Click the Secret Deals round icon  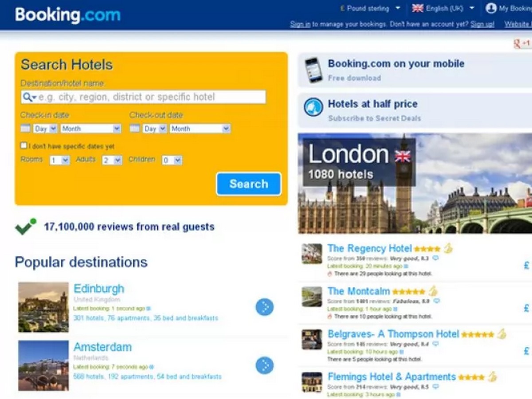(313, 107)
